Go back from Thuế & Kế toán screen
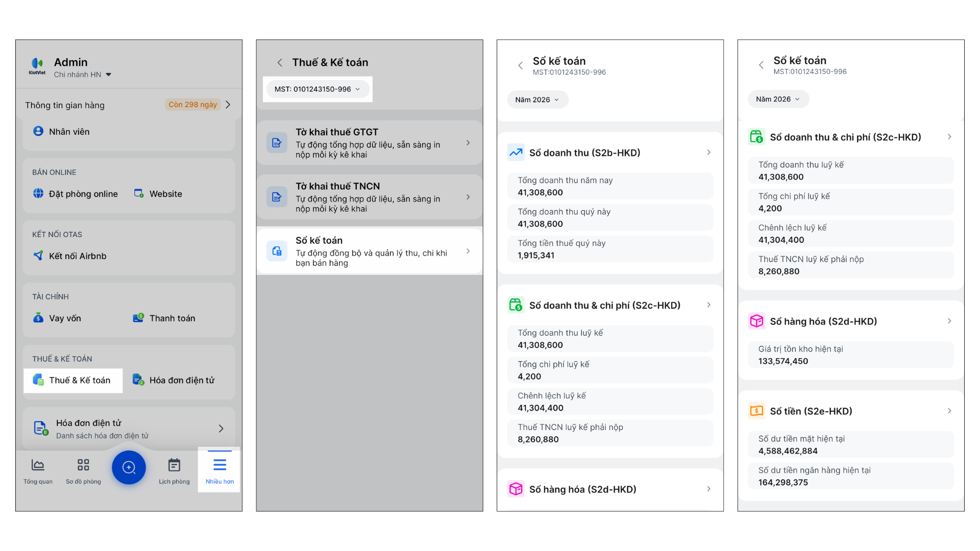This screenshot has height=551, width=980. click(279, 63)
